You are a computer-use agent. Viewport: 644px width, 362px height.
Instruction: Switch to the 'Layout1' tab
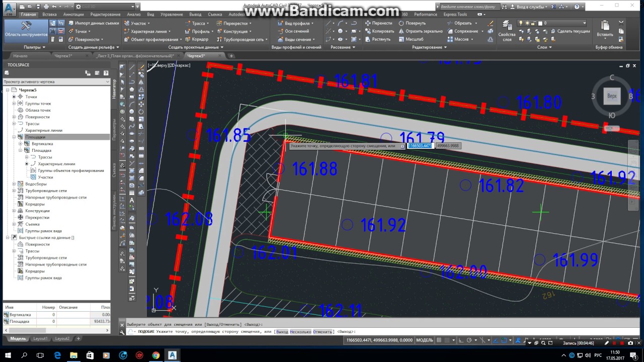click(x=40, y=339)
